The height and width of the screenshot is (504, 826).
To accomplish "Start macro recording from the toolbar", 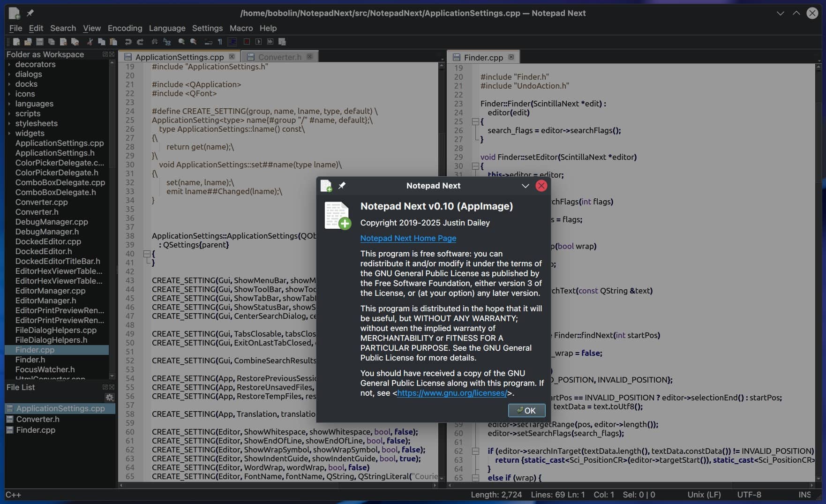I will [247, 42].
